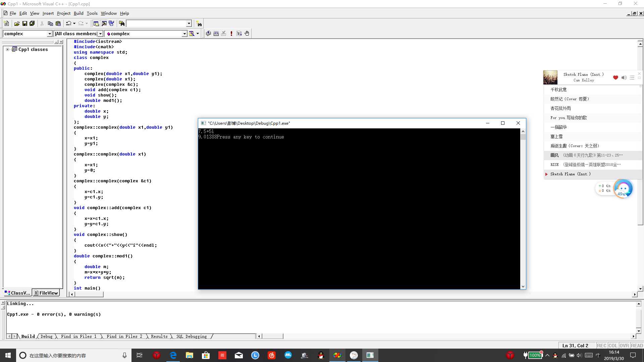Click the code editor vertical scrollbar thumb
This screenshot has width=644, height=362.
(x=640, y=136)
